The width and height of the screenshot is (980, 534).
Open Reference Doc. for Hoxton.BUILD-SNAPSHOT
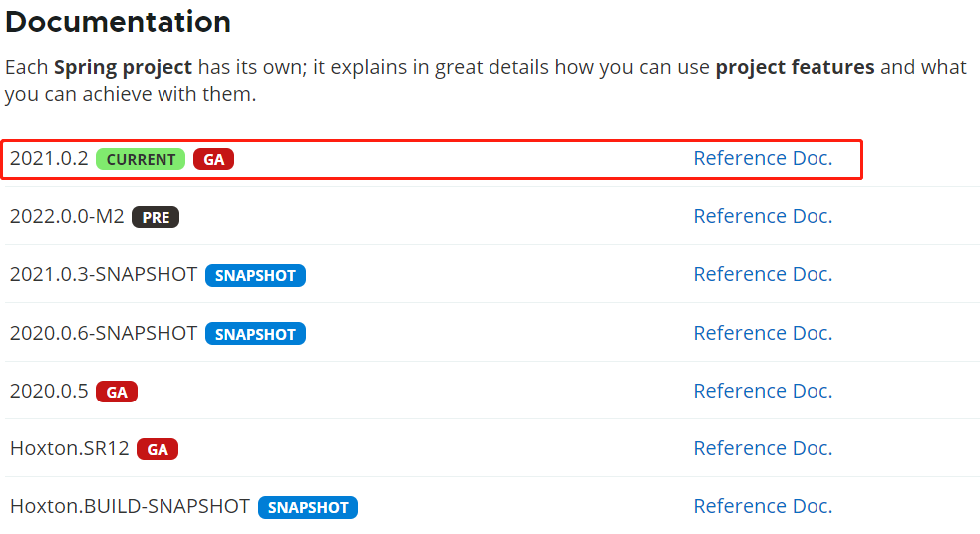[x=763, y=506]
